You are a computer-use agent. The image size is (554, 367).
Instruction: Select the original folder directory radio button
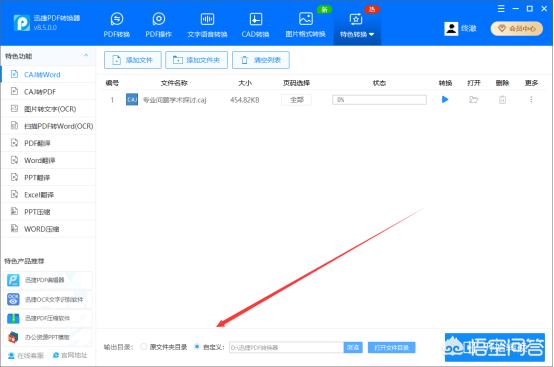pyautogui.click(x=143, y=347)
